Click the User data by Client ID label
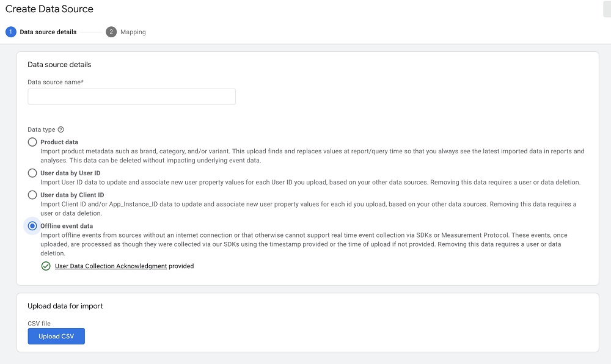Image resolution: width=611 pixels, height=364 pixels. (72, 195)
